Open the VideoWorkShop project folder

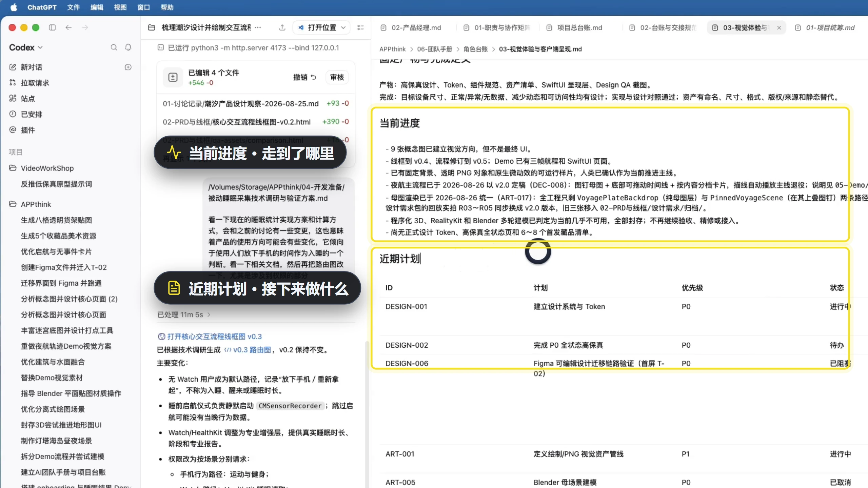click(47, 168)
